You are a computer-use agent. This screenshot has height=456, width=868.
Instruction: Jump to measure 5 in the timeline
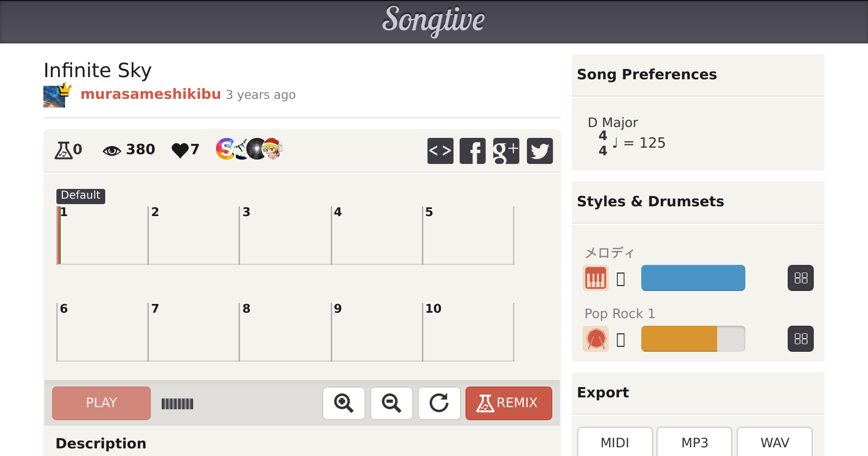pyautogui.click(x=468, y=235)
